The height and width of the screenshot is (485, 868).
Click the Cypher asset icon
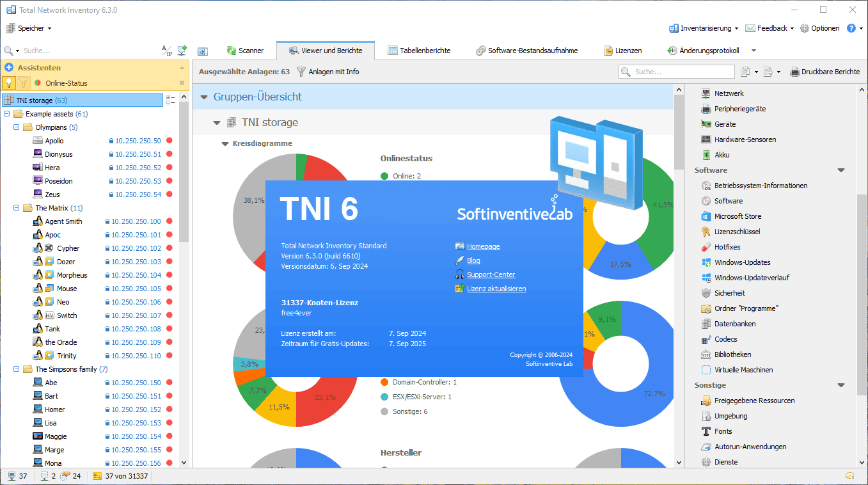(49, 248)
